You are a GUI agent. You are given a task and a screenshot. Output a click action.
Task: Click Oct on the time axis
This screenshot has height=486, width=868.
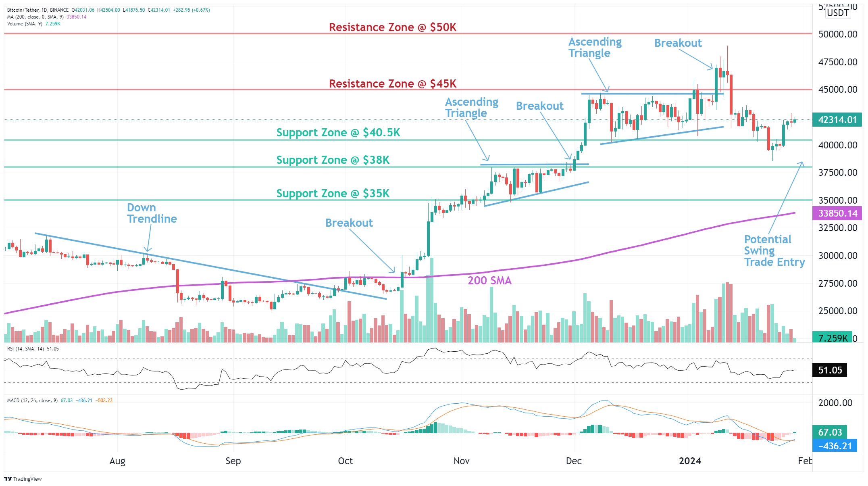point(346,461)
